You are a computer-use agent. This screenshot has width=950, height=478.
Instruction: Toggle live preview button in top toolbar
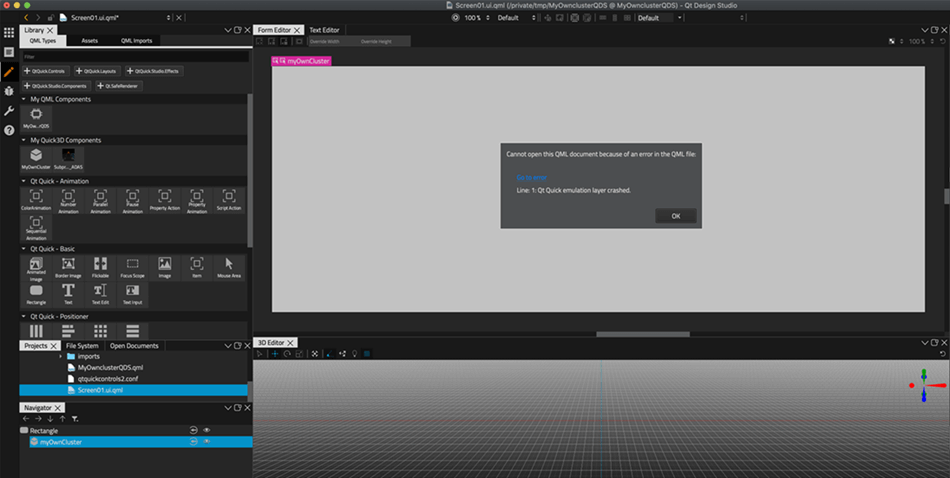[x=456, y=18]
